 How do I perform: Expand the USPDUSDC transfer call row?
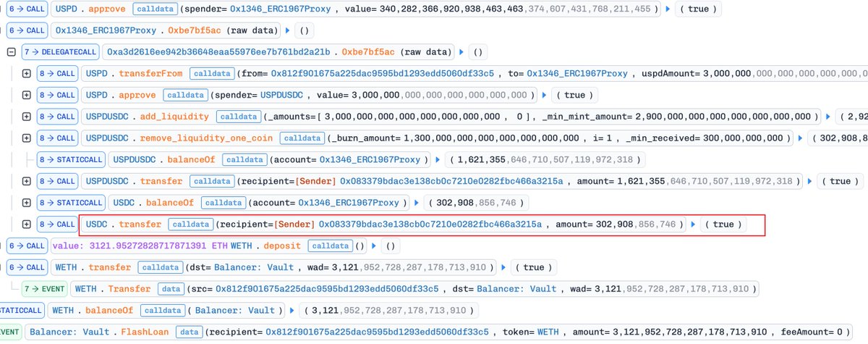[x=27, y=181]
